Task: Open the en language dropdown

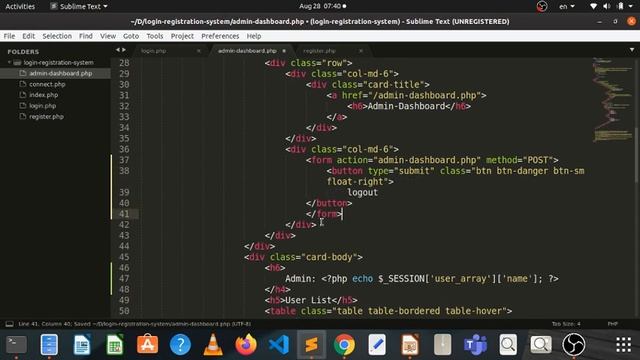Action: coord(567,6)
